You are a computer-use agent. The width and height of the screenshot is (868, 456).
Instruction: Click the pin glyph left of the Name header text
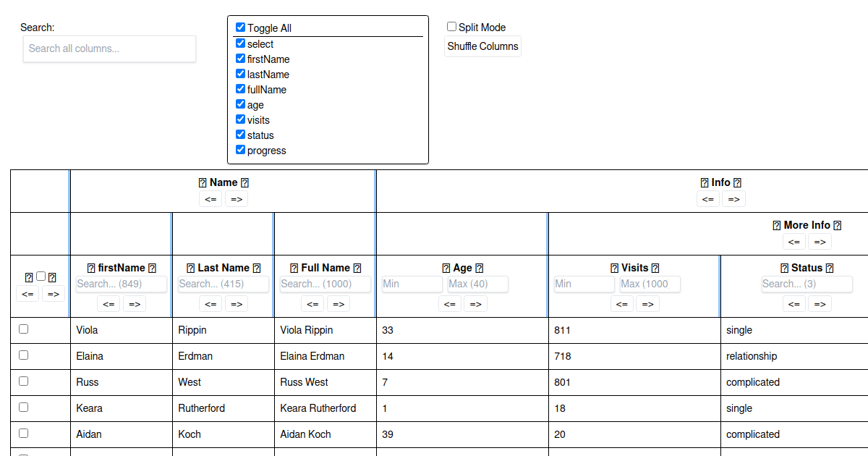(x=203, y=182)
